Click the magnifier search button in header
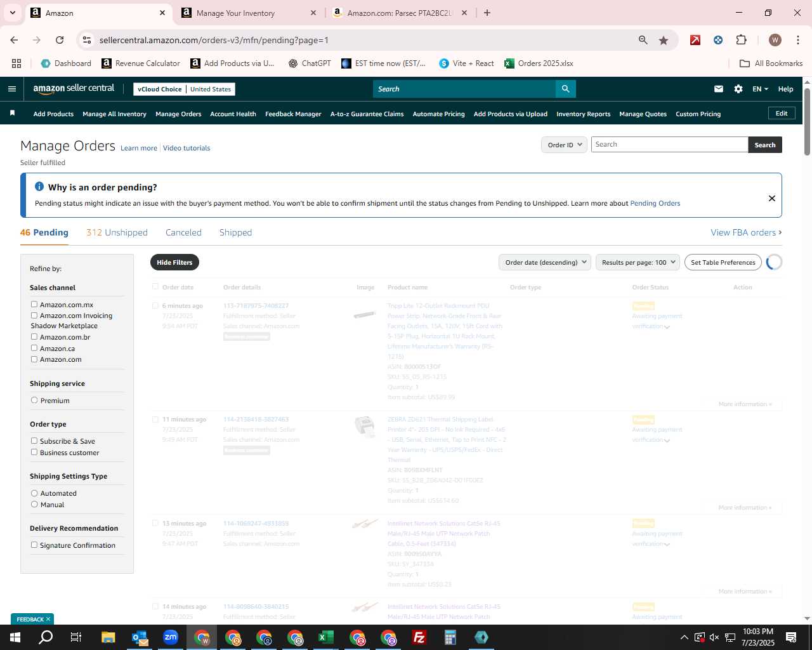The width and height of the screenshot is (812, 650). click(x=565, y=89)
